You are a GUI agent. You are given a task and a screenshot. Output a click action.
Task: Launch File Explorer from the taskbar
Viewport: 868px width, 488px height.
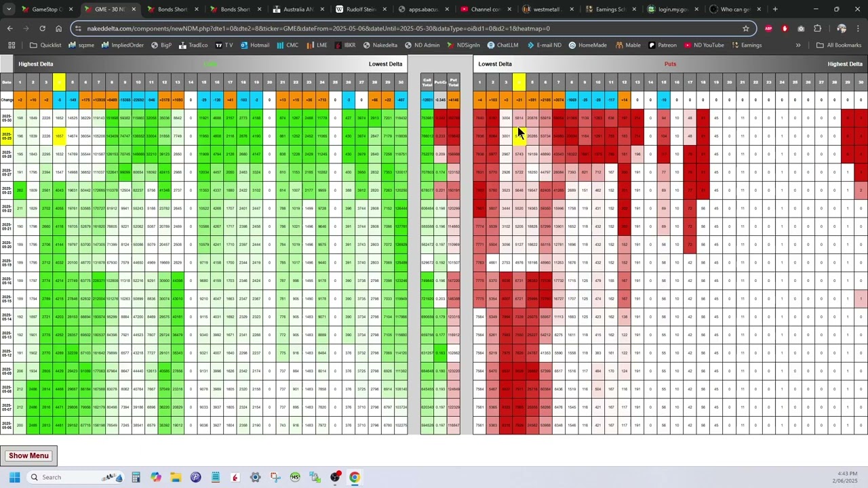[176, 477]
